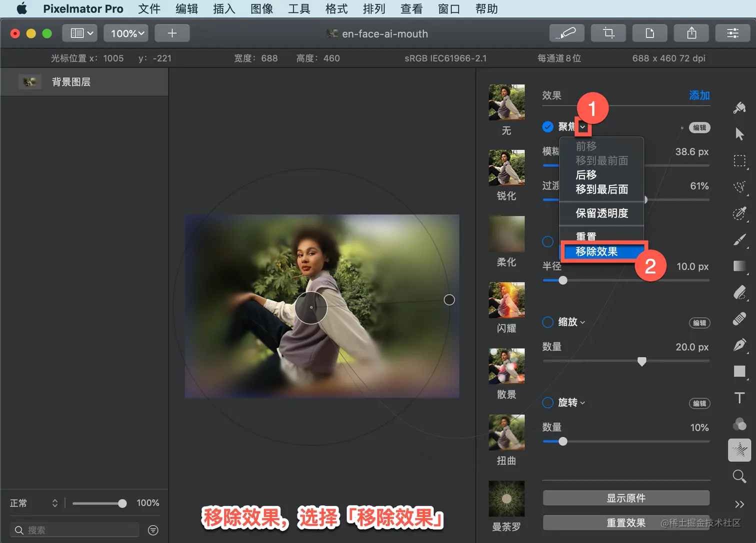Select the Pen tool

coord(739,345)
